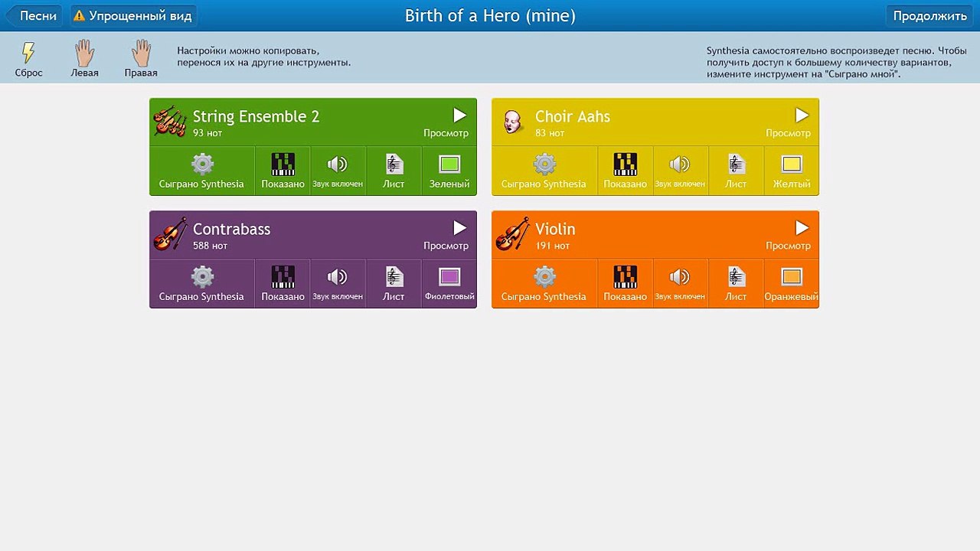Mute the String Ensemble 2 sound

coord(338,171)
